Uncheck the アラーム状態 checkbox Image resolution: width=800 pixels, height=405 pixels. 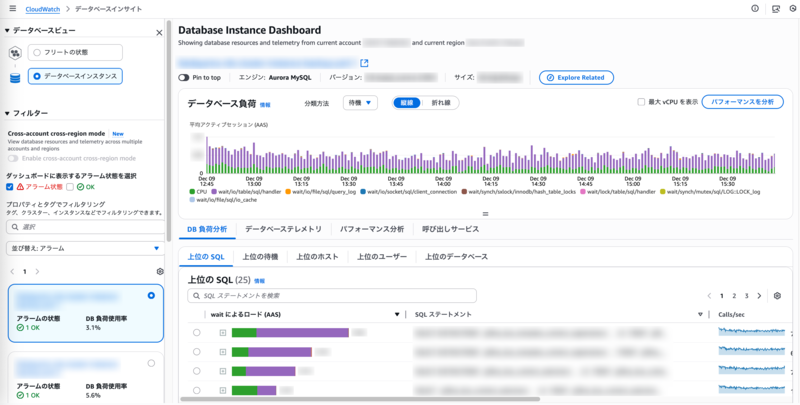(10, 187)
